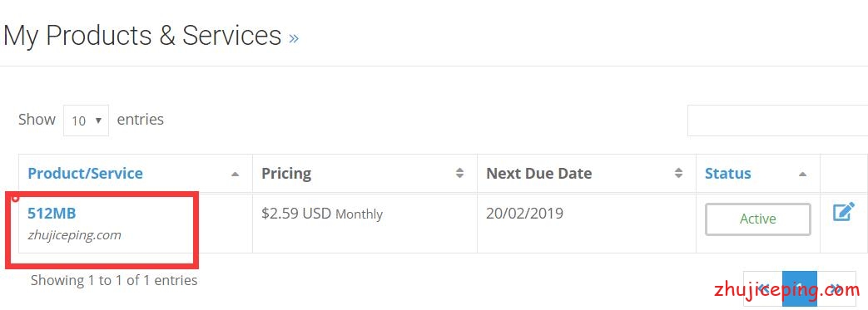Select page 1 in pagination
Viewport: 868px width, 310px height.
click(x=800, y=288)
